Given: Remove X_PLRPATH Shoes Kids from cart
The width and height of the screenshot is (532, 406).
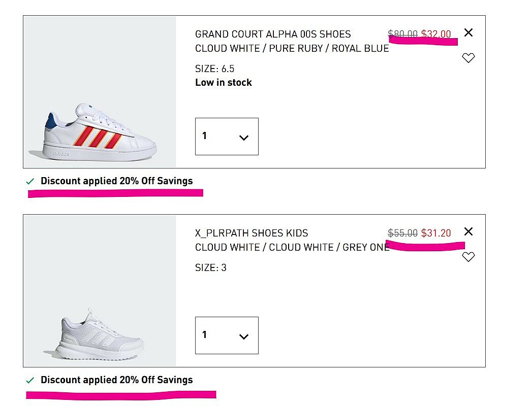Looking at the screenshot, I should (x=468, y=231).
